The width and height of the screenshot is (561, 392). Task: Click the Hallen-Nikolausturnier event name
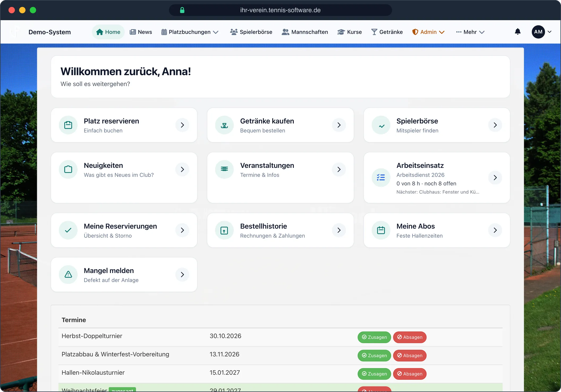[93, 373]
